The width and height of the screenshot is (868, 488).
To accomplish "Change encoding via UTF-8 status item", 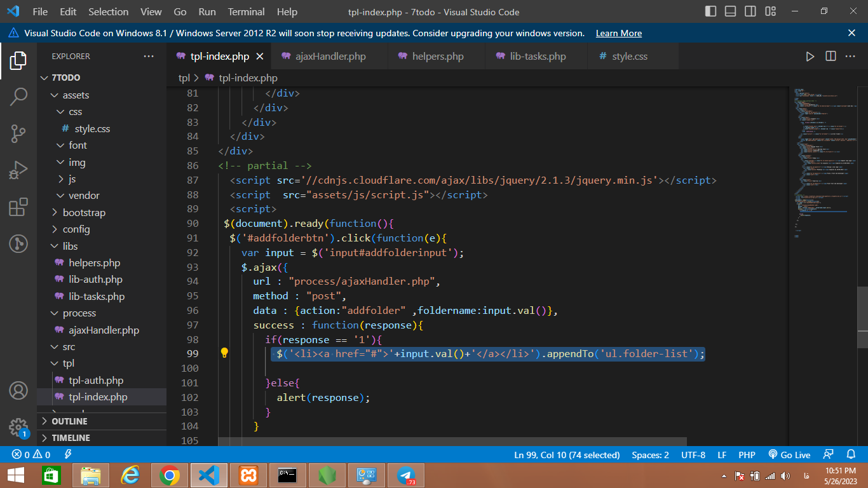I will (693, 455).
